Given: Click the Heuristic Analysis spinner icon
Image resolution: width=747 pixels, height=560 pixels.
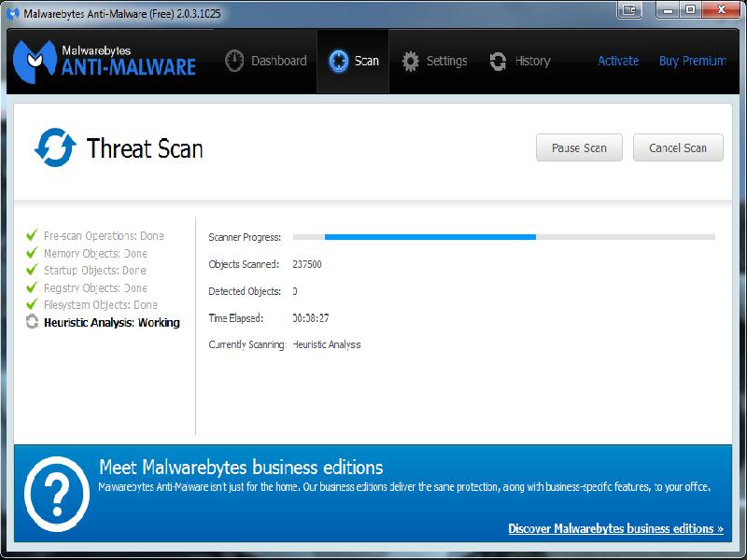Looking at the screenshot, I should (32, 321).
